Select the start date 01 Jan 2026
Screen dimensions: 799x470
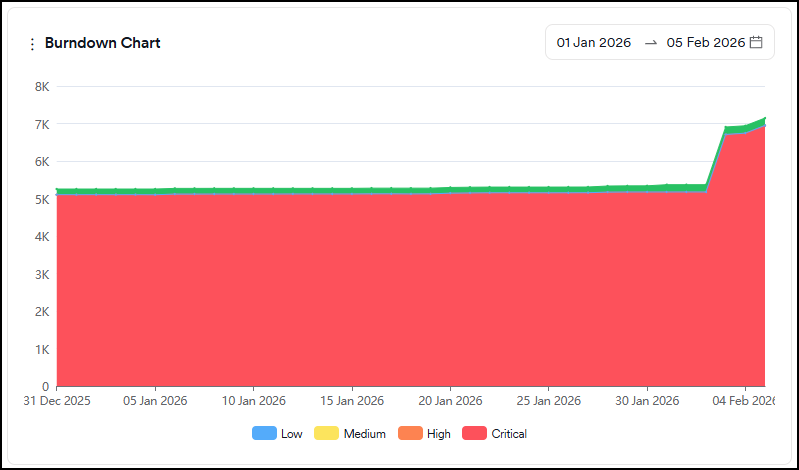[593, 43]
